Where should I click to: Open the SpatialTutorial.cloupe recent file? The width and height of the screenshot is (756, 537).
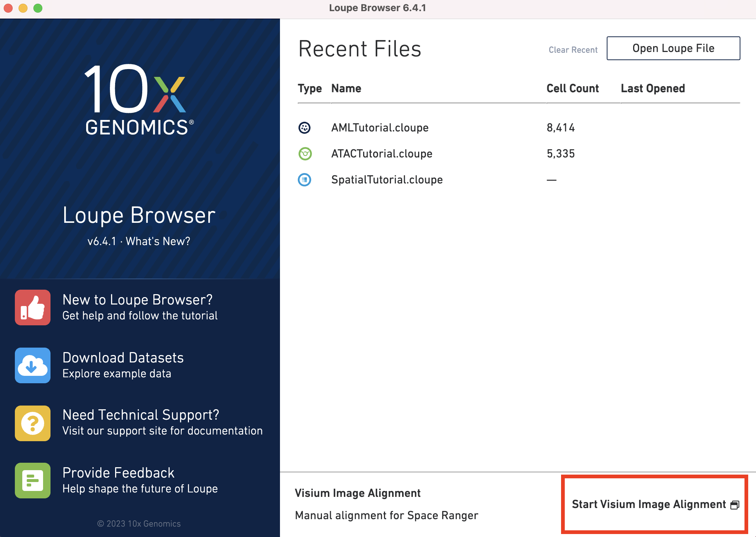pyautogui.click(x=387, y=180)
